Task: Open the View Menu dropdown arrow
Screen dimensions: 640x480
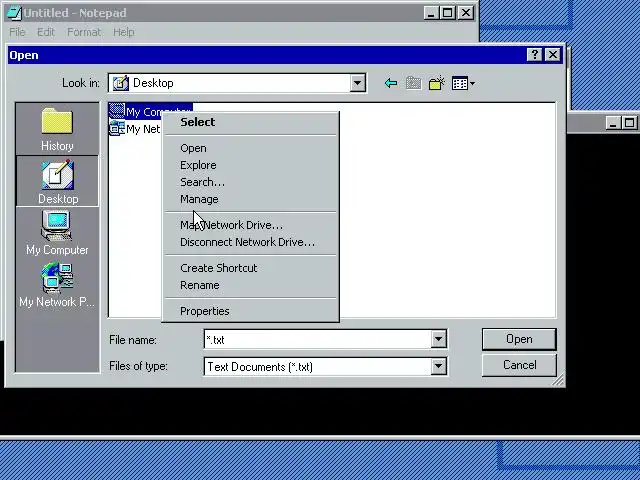Action: point(472,83)
